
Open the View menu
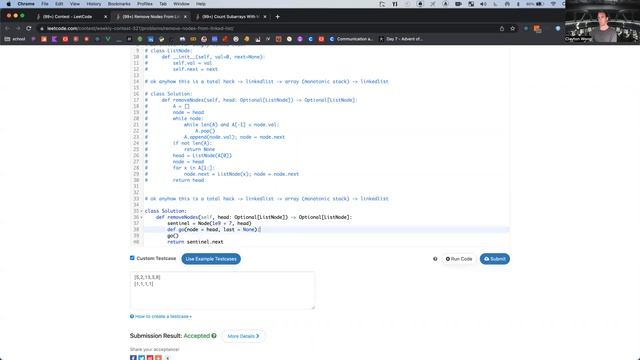point(75,4)
